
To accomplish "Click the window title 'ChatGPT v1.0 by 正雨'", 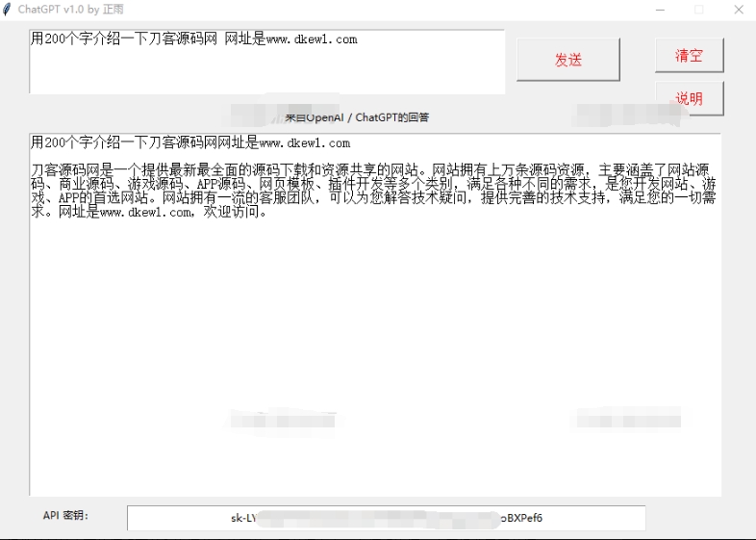I will pyautogui.click(x=71, y=10).
